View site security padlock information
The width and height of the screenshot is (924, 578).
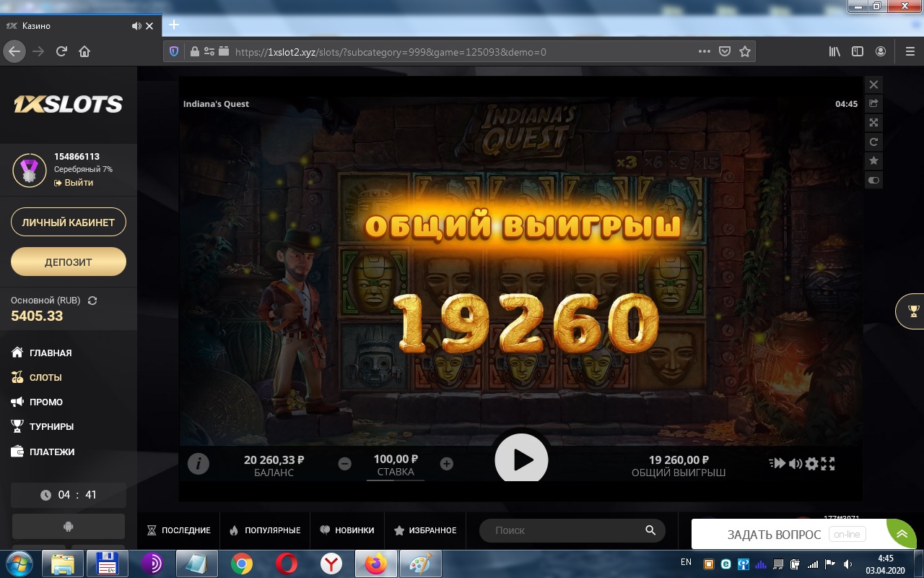click(x=194, y=51)
